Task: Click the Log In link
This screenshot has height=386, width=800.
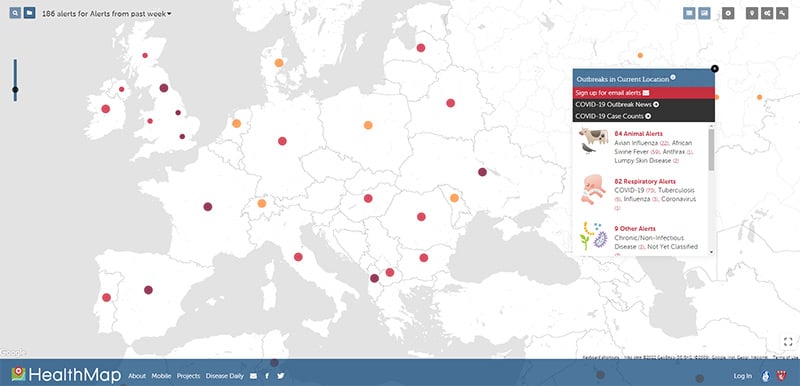Action: [x=742, y=376]
